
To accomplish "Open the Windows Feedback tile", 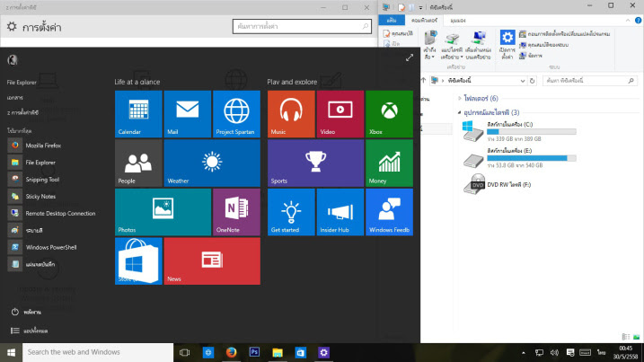I will point(389,212).
